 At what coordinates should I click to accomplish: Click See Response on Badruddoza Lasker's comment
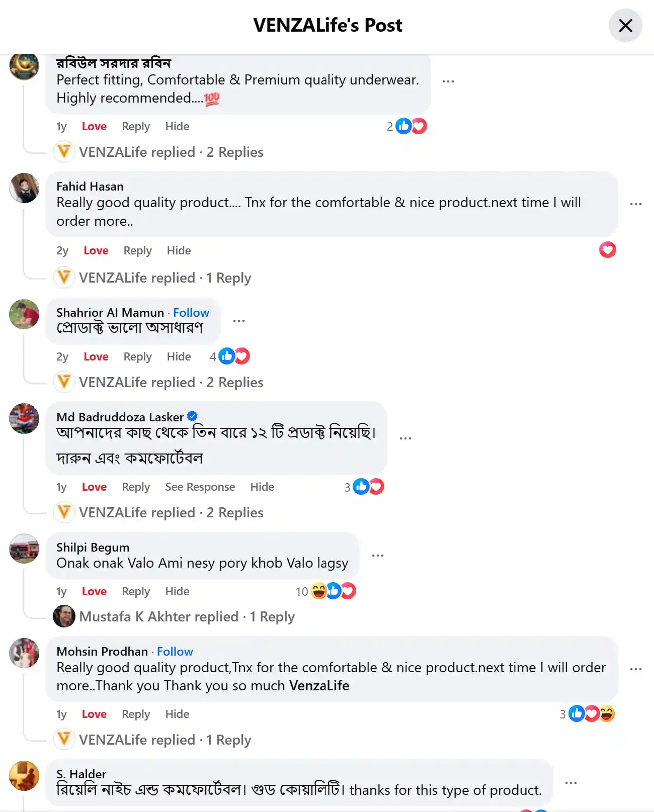(x=200, y=487)
